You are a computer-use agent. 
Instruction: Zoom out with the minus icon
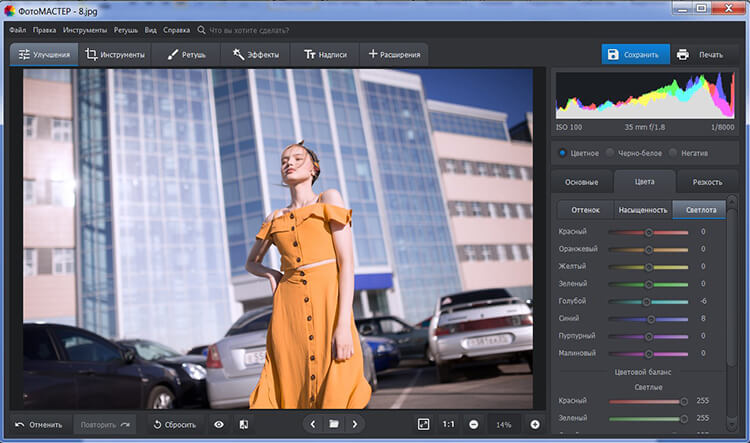473,424
